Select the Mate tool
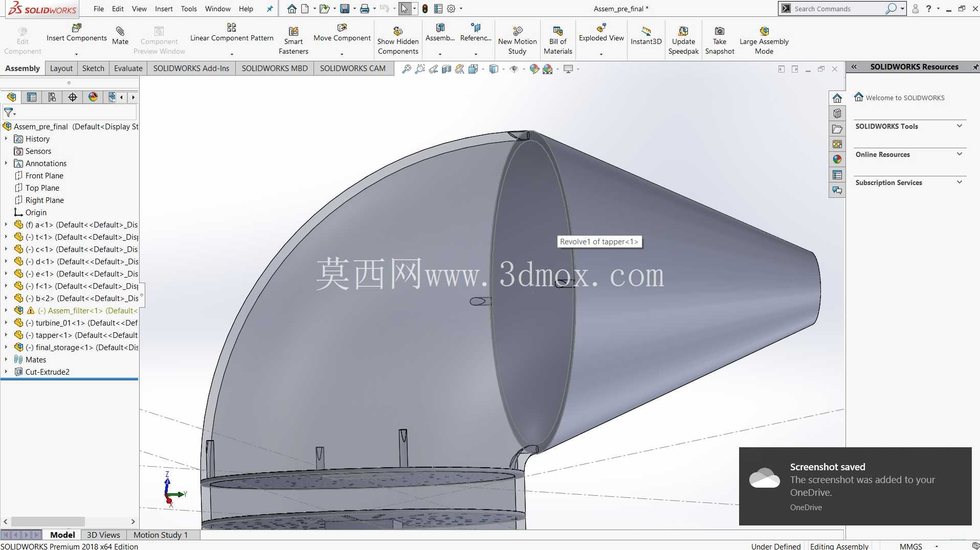Screen dimensions: 980x550 (120, 36)
